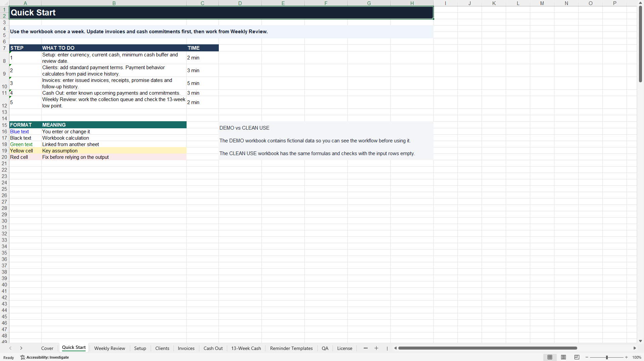
Task: Click the vertical scrollbar thumb
Action: click(640, 44)
